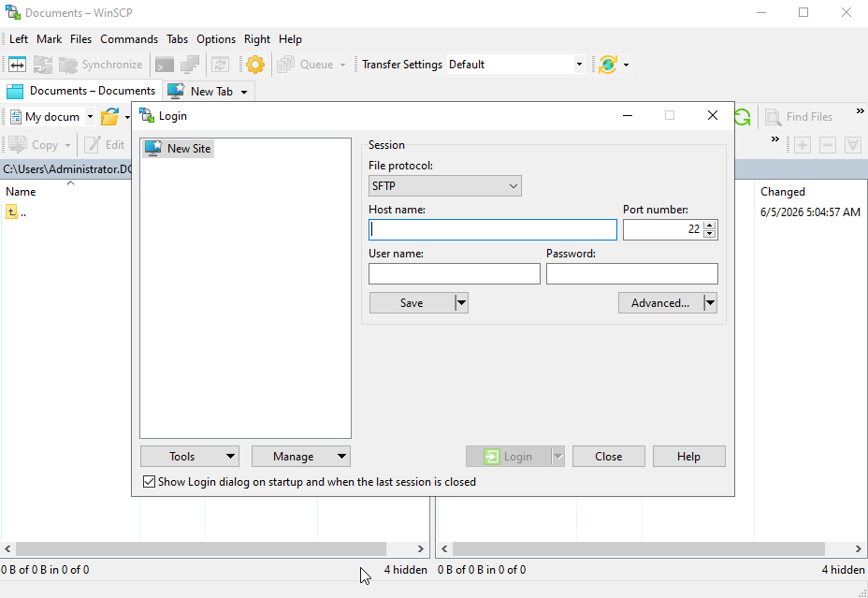Click the globe icon's dropdown arrow
Screen dimensions: 868x598
tap(626, 65)
